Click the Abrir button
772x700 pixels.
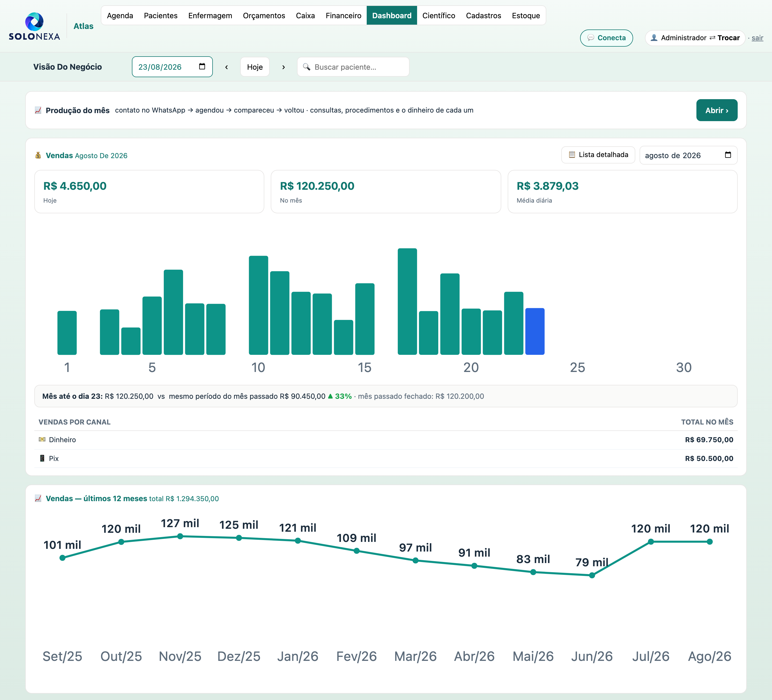[717, 110]
